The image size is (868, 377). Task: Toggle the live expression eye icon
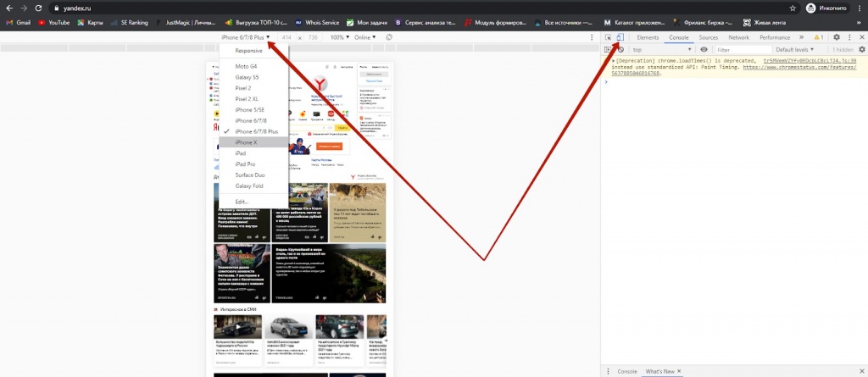click(x=704, y=50)
